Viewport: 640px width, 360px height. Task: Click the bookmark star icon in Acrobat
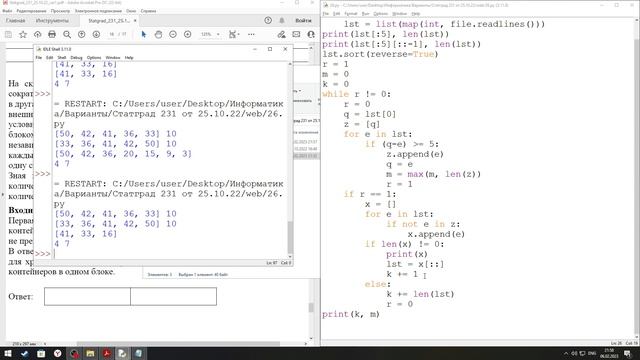click(x=23, y=34)
